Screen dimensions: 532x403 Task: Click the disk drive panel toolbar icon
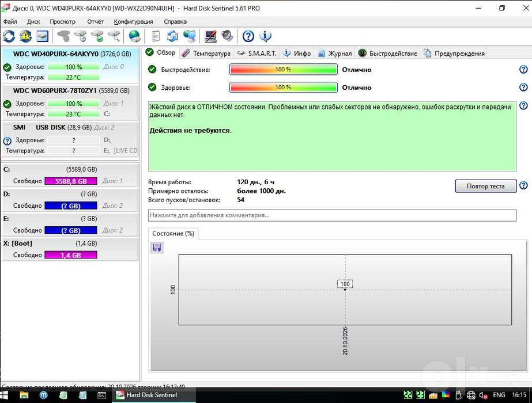(43, 36)
